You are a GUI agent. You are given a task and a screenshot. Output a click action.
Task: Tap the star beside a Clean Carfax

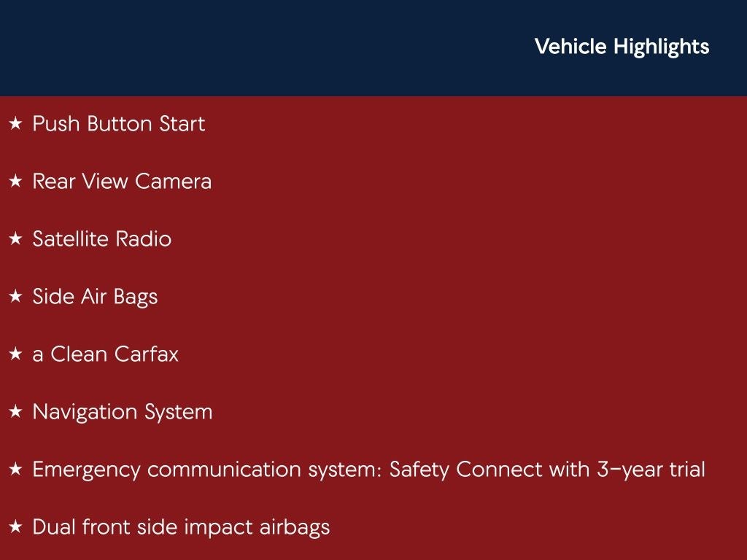click(15, 355)
